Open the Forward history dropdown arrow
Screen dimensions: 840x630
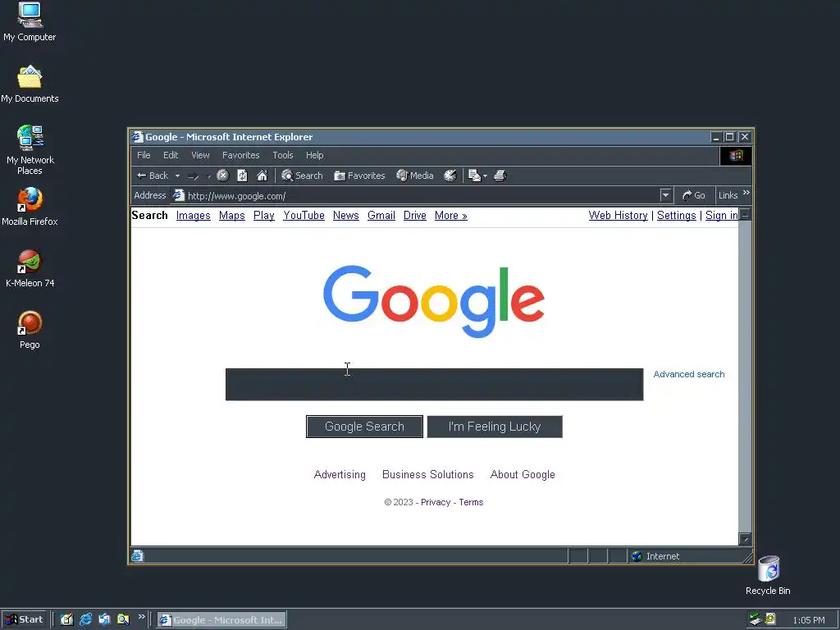pyautogui.click(x=209, y=176)
